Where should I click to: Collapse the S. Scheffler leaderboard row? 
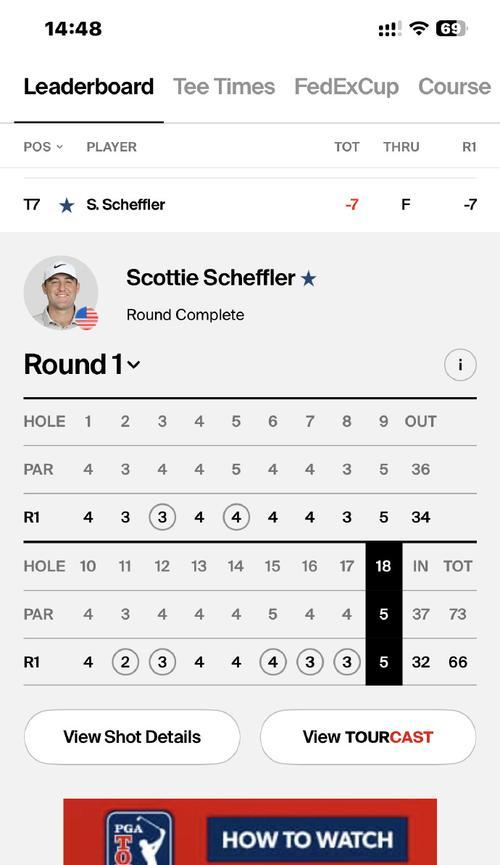coord(250,205)
